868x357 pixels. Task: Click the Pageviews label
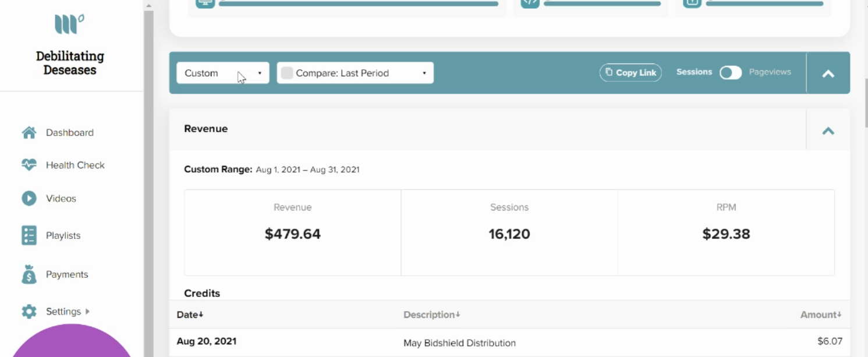pyautogui.click(x=770, y=72)
